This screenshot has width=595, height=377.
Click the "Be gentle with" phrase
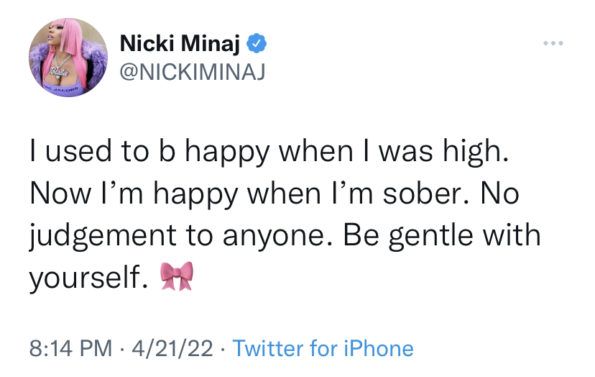tap(442, 237)
